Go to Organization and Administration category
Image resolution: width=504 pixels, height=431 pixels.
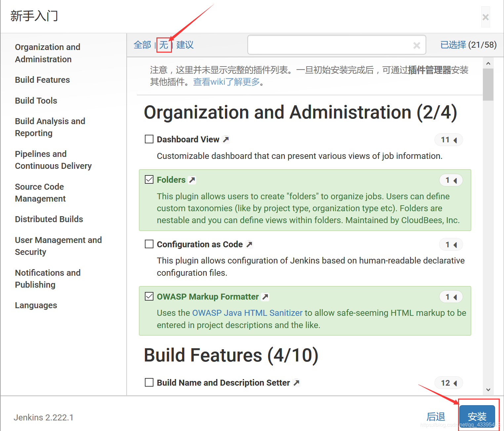48,53
